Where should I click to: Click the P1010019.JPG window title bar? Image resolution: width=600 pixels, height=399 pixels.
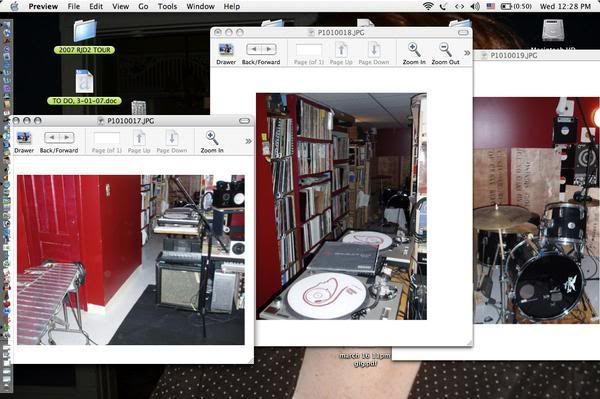point(536,55)
